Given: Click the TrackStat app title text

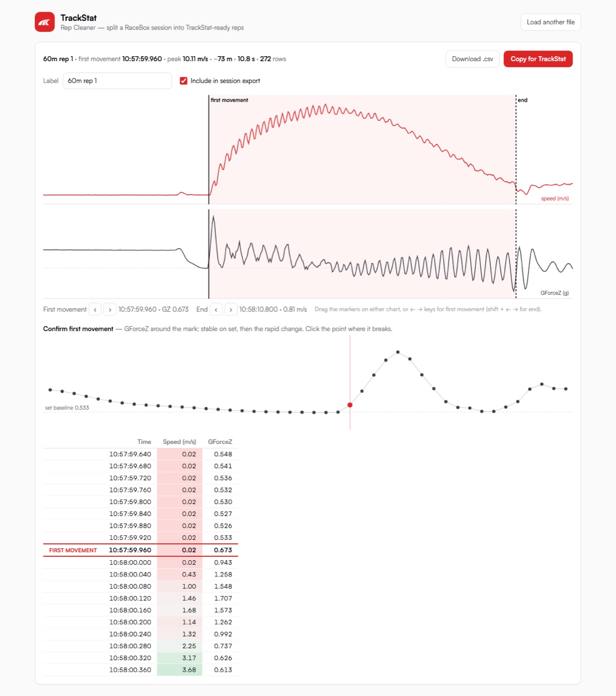Looking at the screenshot, I should click(x=79, y=18).
